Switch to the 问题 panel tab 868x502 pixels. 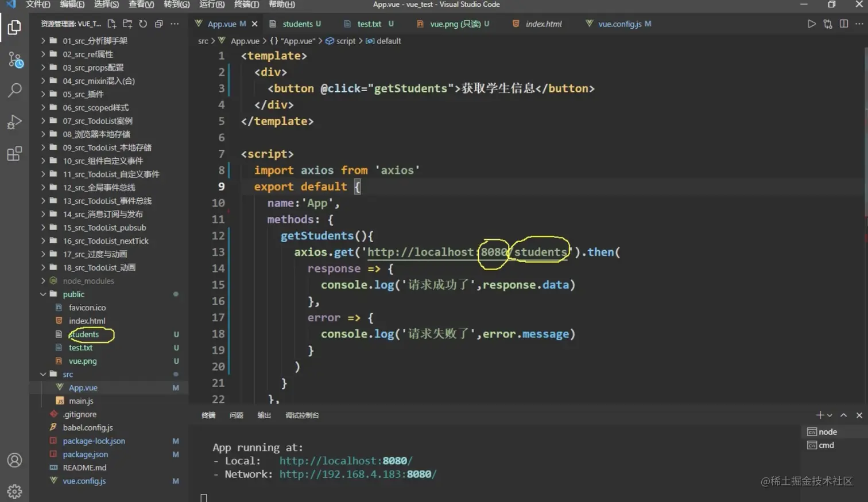point(237,415)
